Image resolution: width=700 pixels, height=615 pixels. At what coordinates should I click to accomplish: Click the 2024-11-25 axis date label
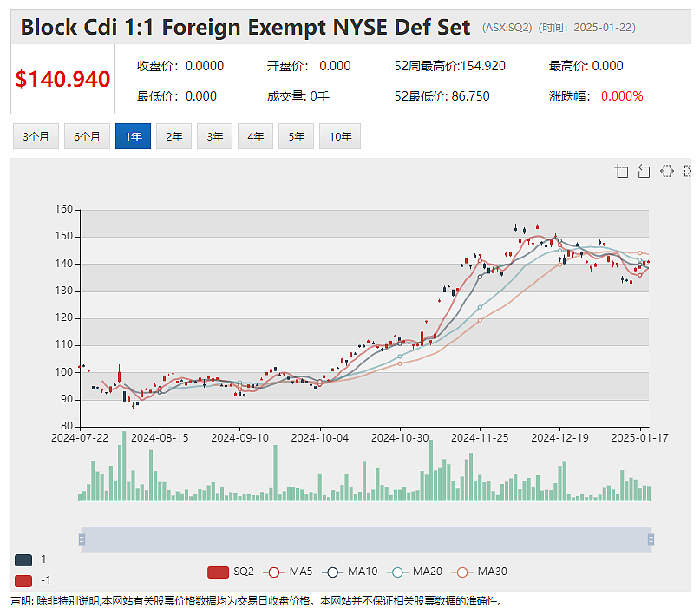[480, 438]
